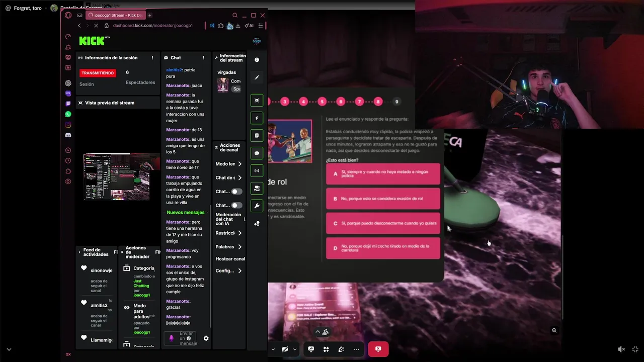Open the collapse chevron at screen bottom-left
This screenshot has height=362, width=644.
(x=9, y=349)
